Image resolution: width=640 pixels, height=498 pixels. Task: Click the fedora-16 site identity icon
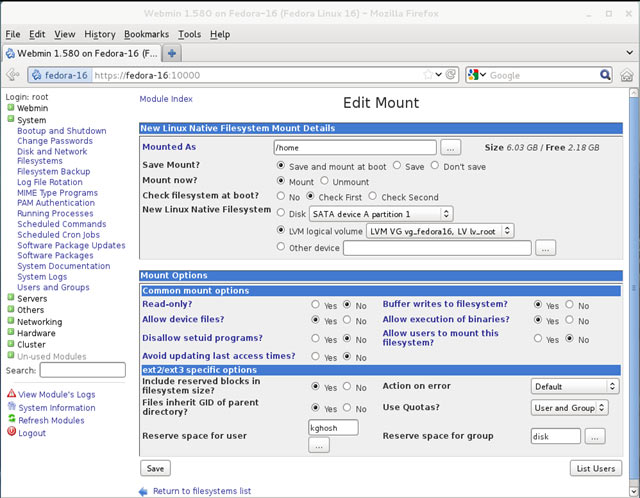tap(37, 75)
